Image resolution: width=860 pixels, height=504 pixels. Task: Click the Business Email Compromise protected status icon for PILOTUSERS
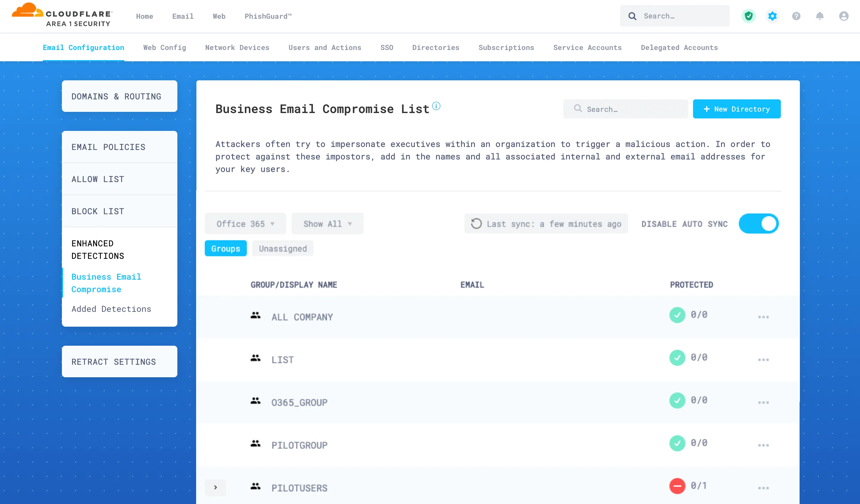point(677,487)
